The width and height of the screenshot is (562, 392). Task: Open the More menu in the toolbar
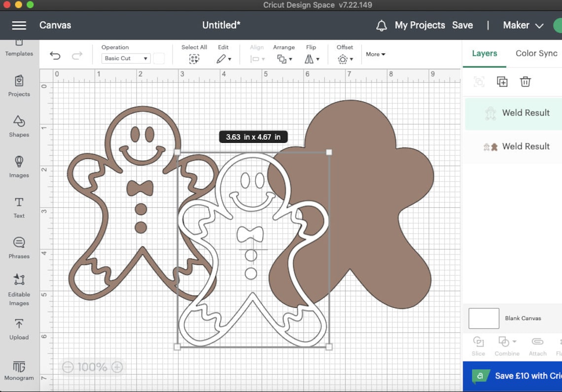[x=375, y=54]
